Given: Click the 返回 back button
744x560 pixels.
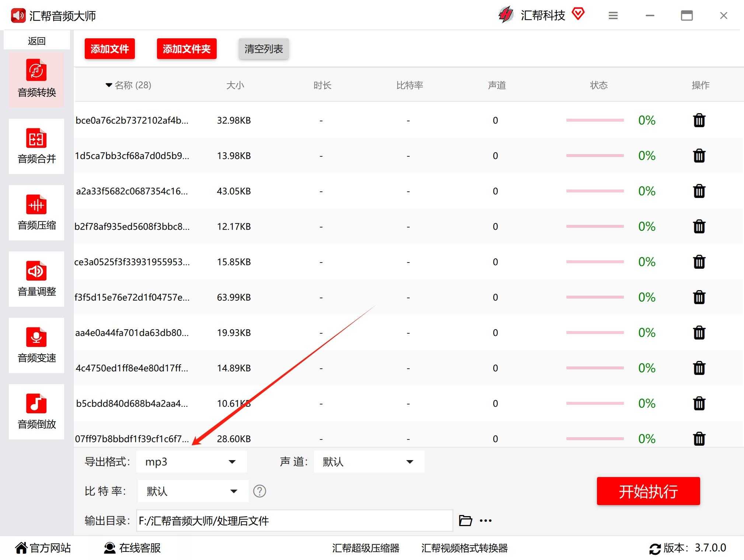Looking at the screenshot, I should (x=36, y=41).
